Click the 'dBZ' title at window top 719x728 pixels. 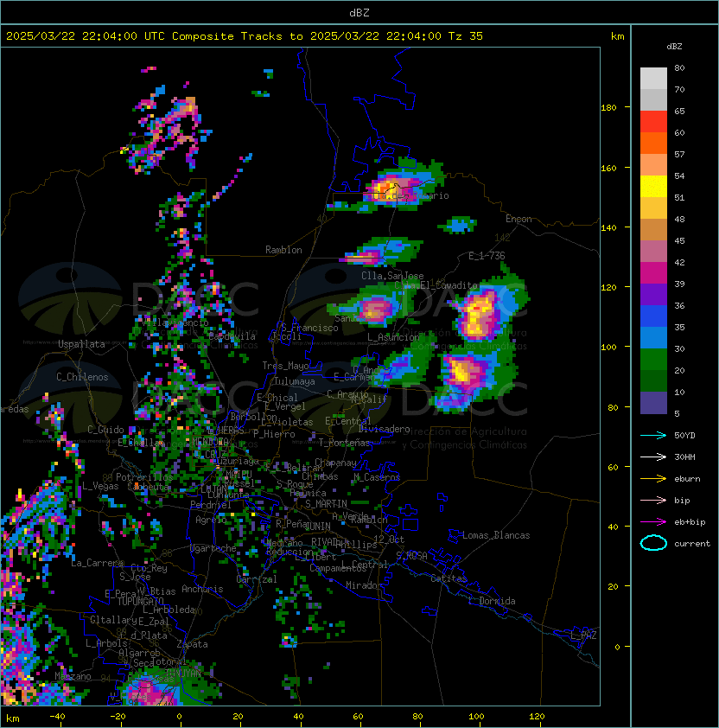pos(359,12)
